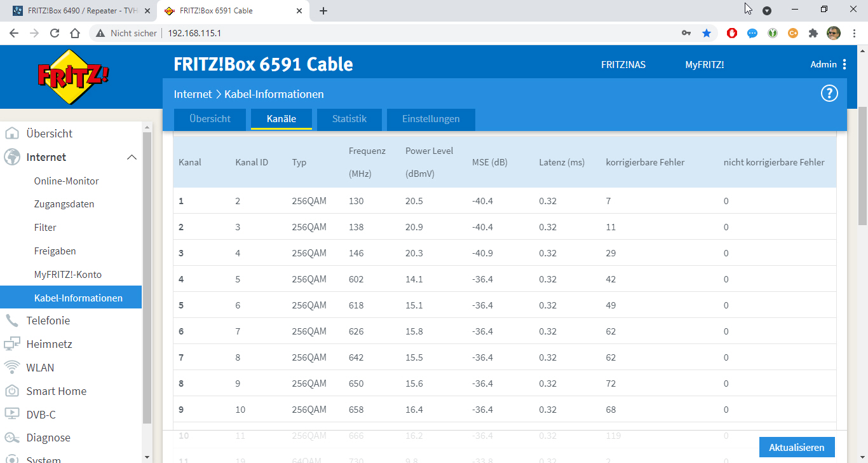Click korrigierbare Fehler value 72

coord(611,384)
